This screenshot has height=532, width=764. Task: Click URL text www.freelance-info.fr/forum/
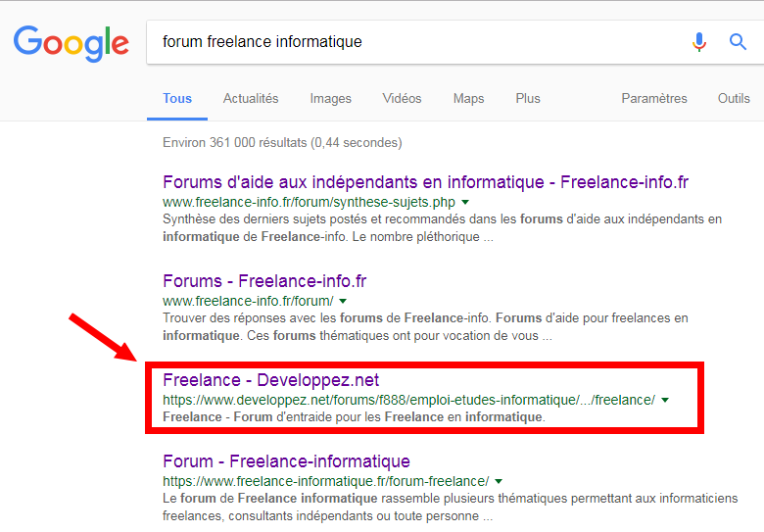[248, 301]
